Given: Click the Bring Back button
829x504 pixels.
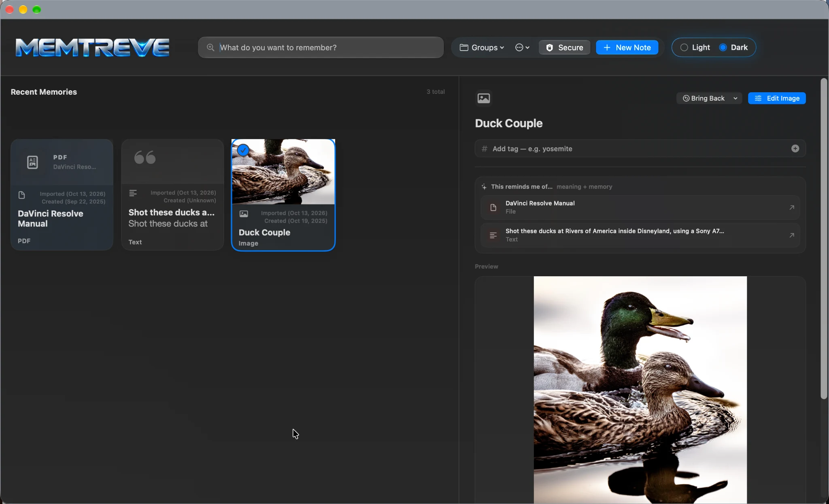Looking at the screenshot, I should (x=704, y=98).
